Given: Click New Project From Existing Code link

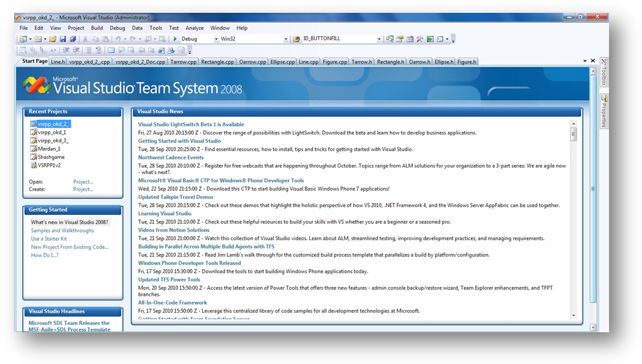Looking at the screenshot, I should (70, 247).
